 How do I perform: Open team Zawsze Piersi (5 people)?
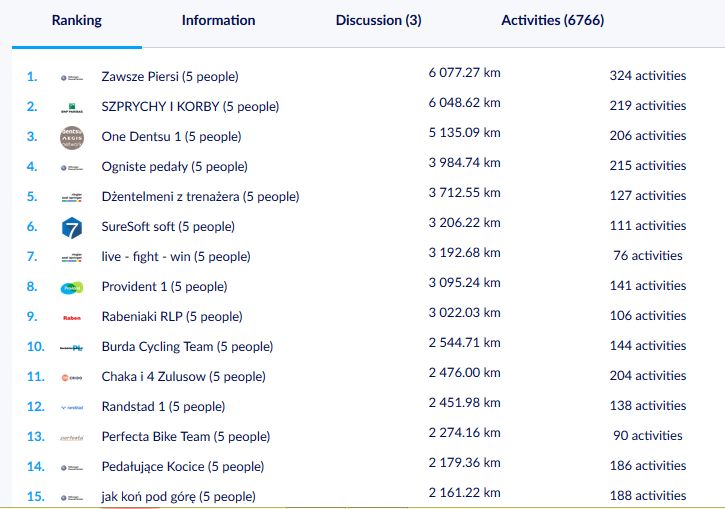click(170, 77)
